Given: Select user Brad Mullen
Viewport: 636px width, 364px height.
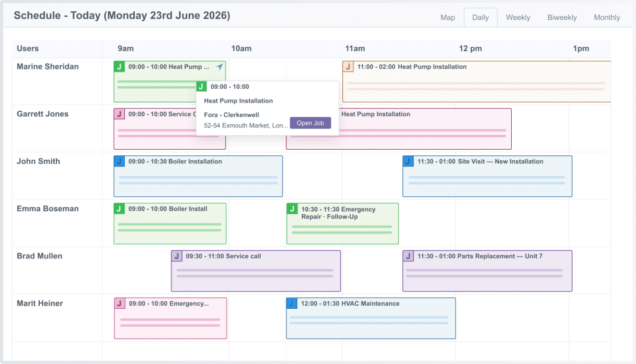Looking at the screenshot, I should click(x=39, y=256).
